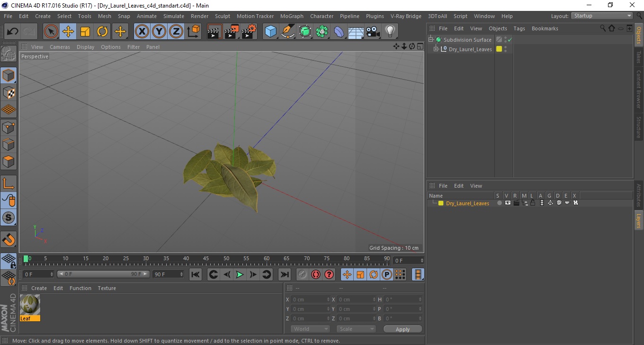Activate the Scale tool
Image resolution: width=644 pixels, height=345 pixels.
(x=85, y=32)
